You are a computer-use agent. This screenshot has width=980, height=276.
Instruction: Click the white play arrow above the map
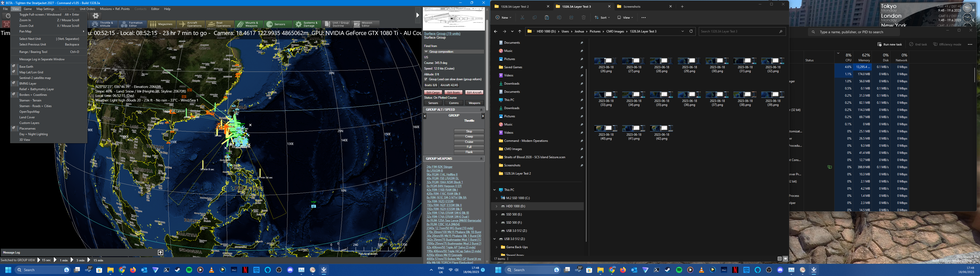tap(417, 15)
